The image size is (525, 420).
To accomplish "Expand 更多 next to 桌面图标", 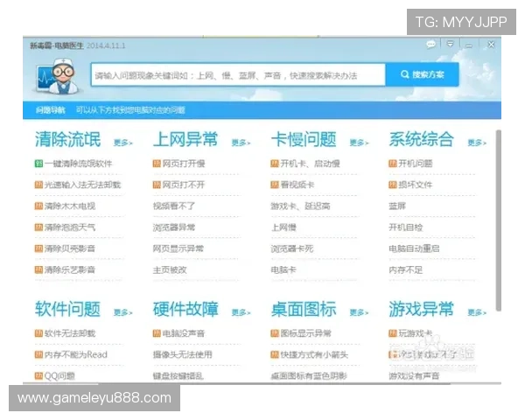I will coord(359,313).
